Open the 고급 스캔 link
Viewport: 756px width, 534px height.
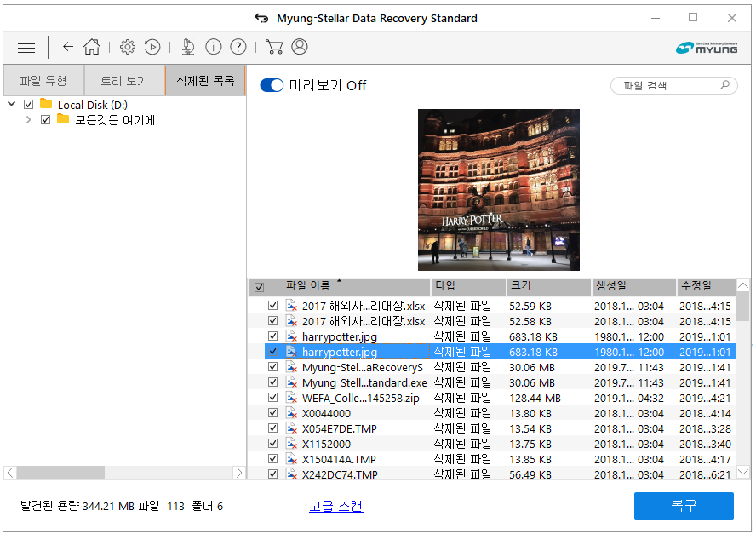335,506
